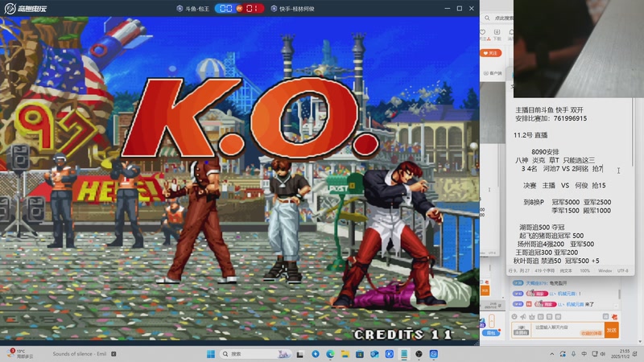
Task: Click notepad line 决赛 主播 VS 何俊 抢15
Action: coord(564,186)
